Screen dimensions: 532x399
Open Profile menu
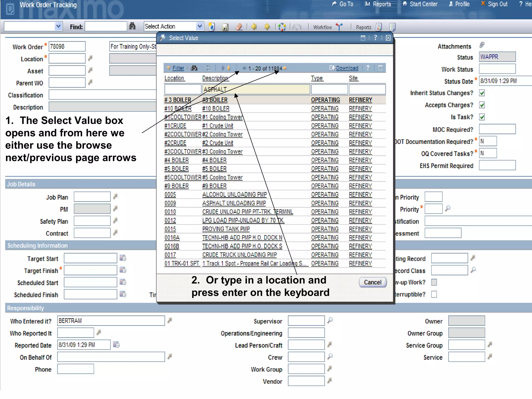point(459,4)
